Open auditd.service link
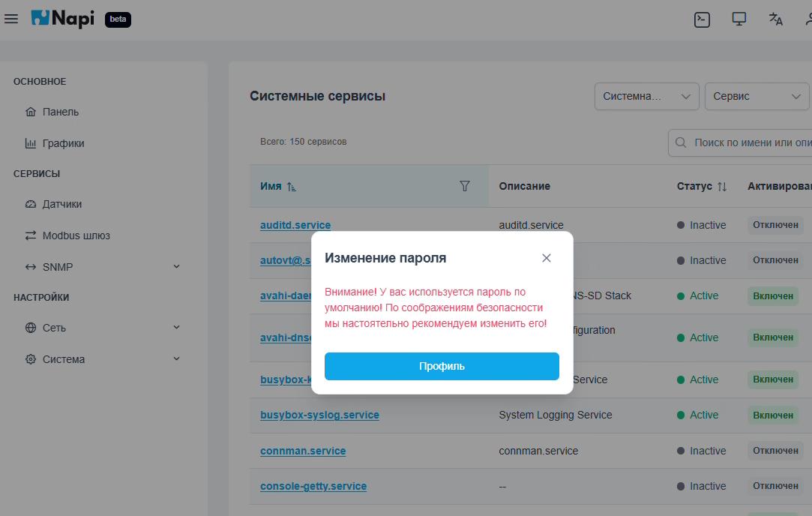This screenshot has height=516, width=812. coord(295,225)
